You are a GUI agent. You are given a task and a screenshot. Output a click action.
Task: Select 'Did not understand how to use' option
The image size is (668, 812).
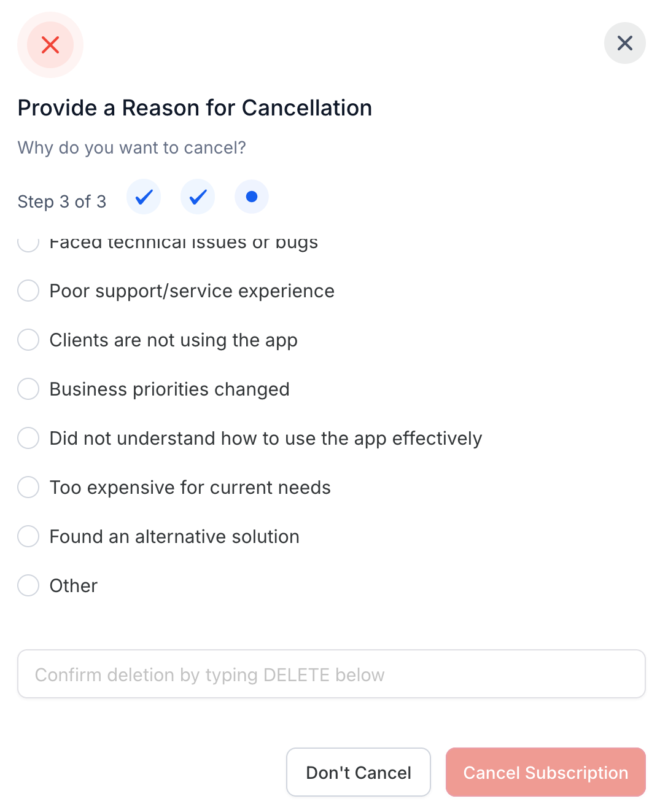[28, 438]
